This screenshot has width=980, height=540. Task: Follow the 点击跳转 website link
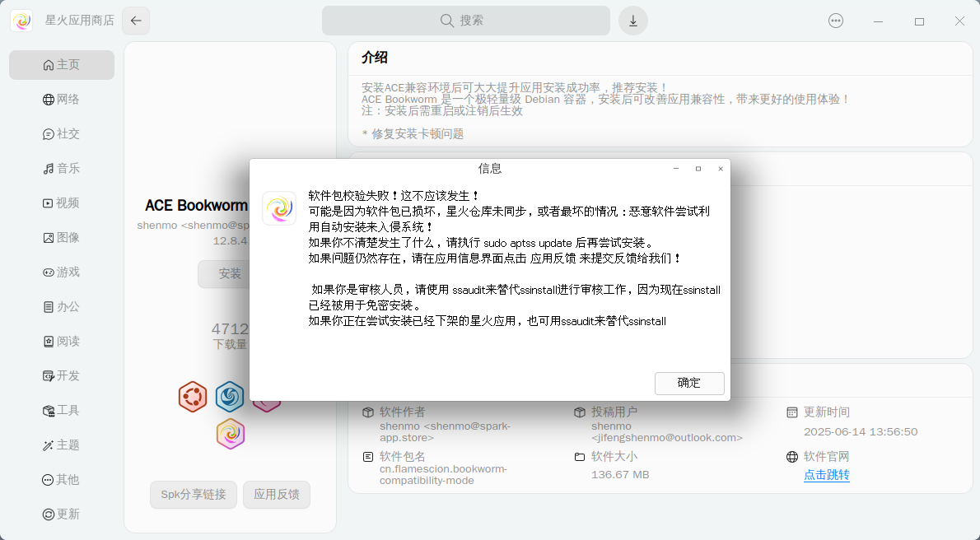[826, 475]
